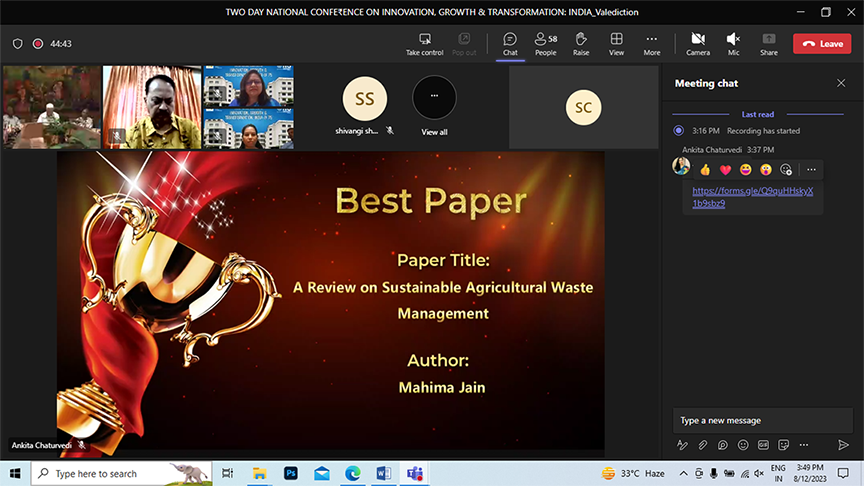Turn on the Camera
864x486 pixels.
(x=697, y=43)
